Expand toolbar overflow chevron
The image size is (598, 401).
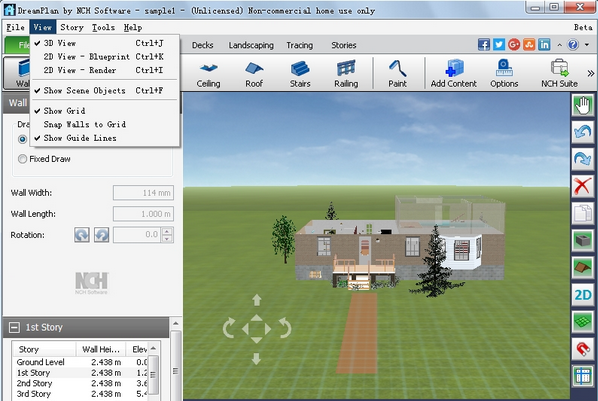[x=590, y=73]
